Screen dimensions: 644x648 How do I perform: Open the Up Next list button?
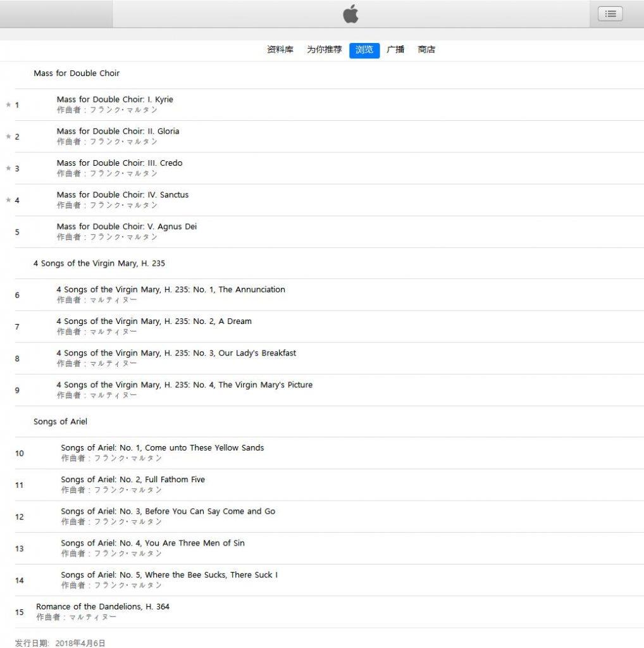point(610,14)
